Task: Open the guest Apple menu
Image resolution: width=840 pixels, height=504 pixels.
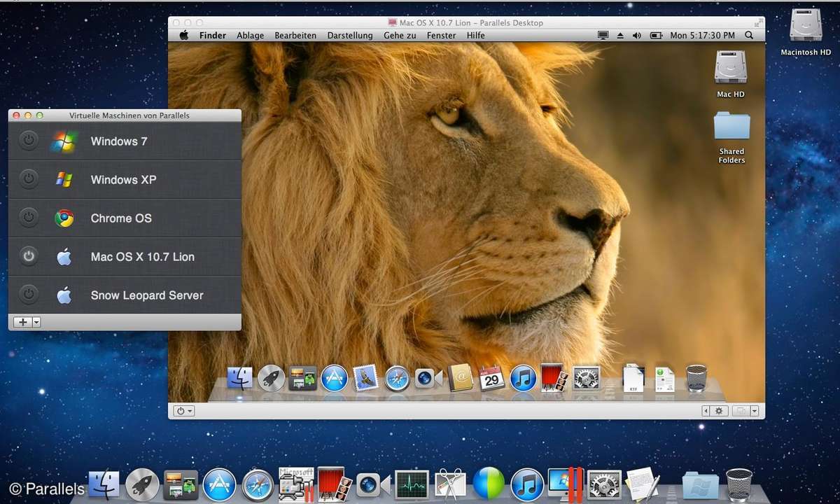Action: [184, 35]
